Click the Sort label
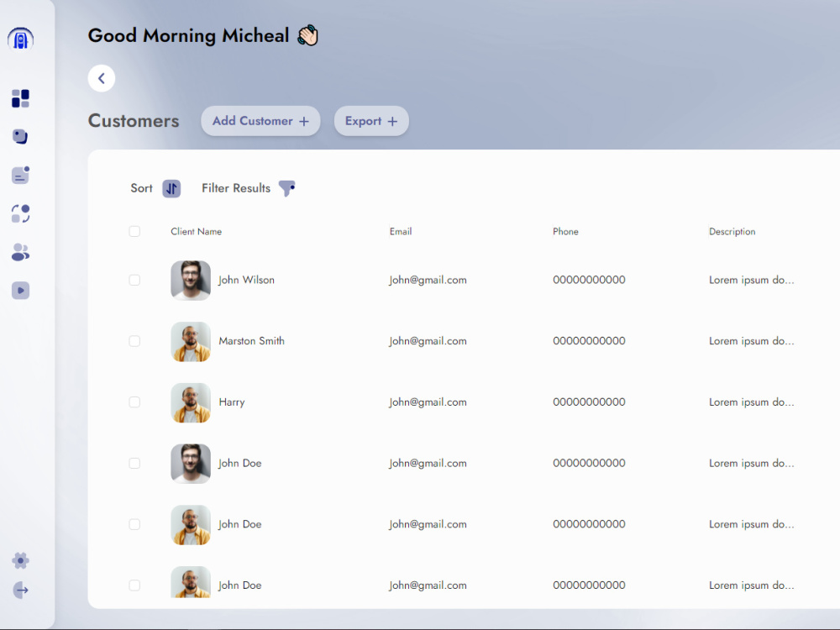The height and width of the screenshot is (630, 840). click(141, 188)
